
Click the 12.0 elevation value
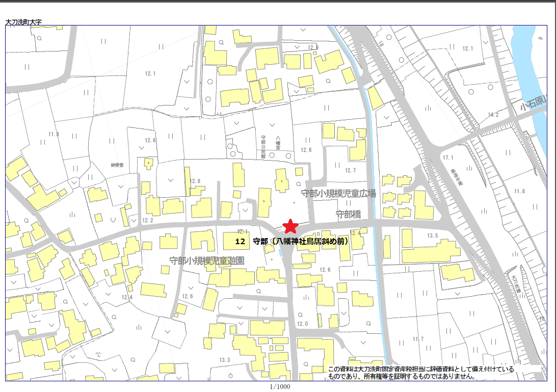(x=303, y=324)
